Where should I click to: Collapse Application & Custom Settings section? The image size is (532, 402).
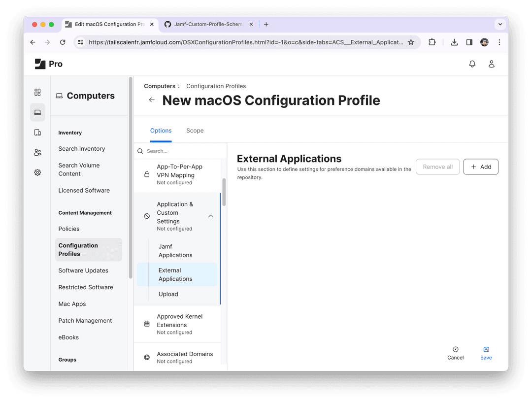210,216
